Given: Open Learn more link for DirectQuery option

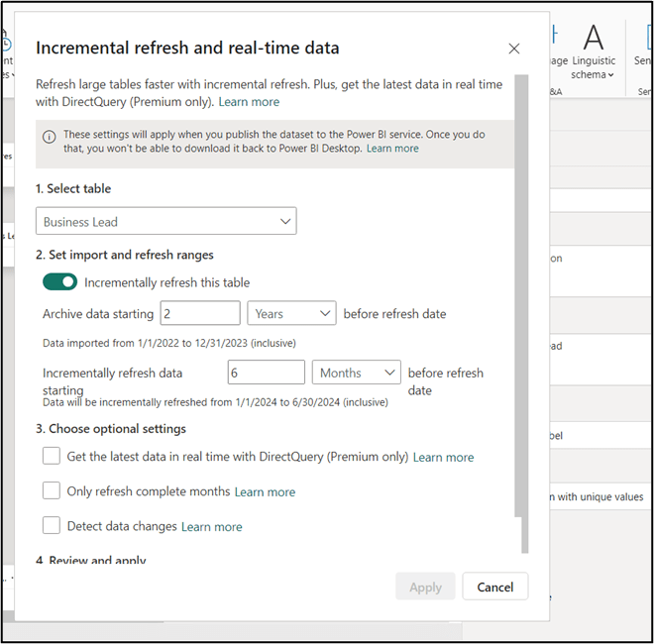Looking at the screenshot, I should click(x=443, y=458).
